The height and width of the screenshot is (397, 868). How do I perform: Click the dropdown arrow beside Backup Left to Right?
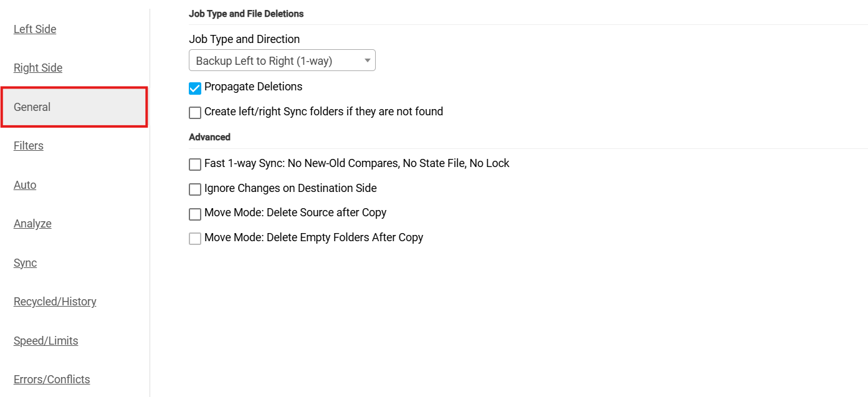point(368,60)
